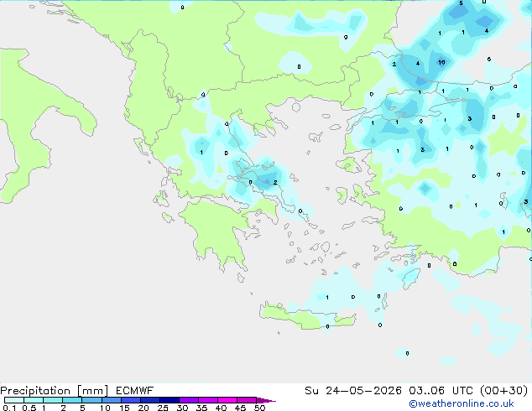The height and width of the screenshot is (411, 532).
Task: Pick the lightest legend swatch between 0.1 and 0.5
Action: coord(14,400)
